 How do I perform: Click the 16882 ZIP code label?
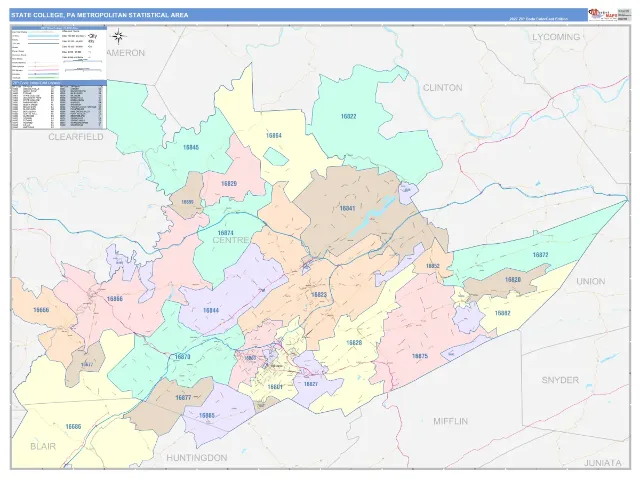coord(502,313)
